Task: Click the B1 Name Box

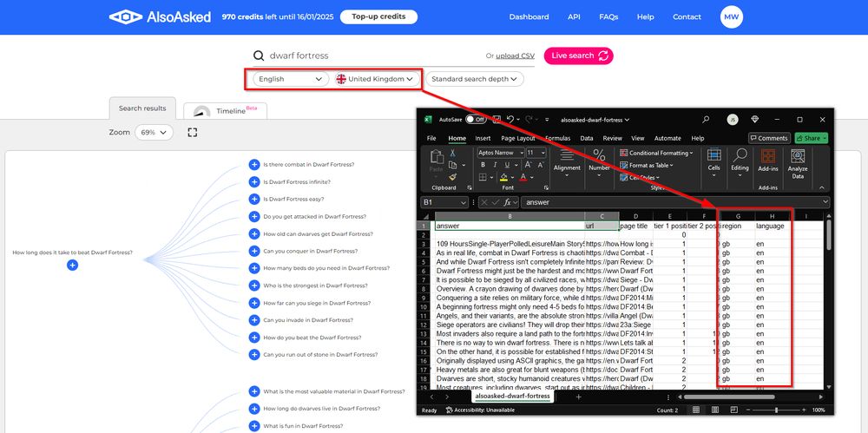Action: [x=445, y=203]
